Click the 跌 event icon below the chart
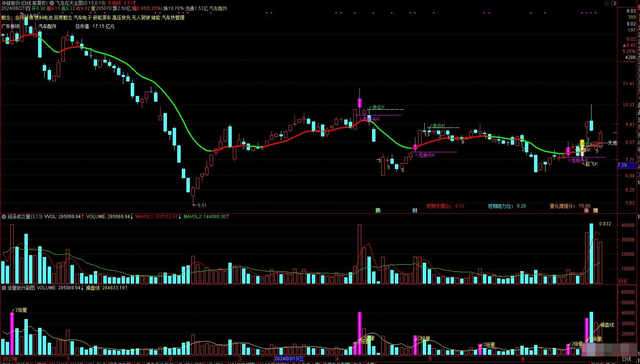640x364 pixels. tap(378, 211)
